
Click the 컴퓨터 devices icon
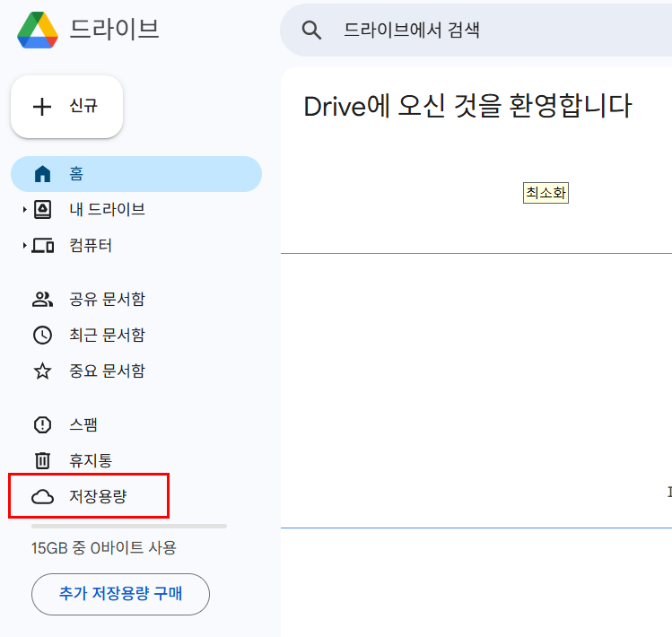point(42,246)
